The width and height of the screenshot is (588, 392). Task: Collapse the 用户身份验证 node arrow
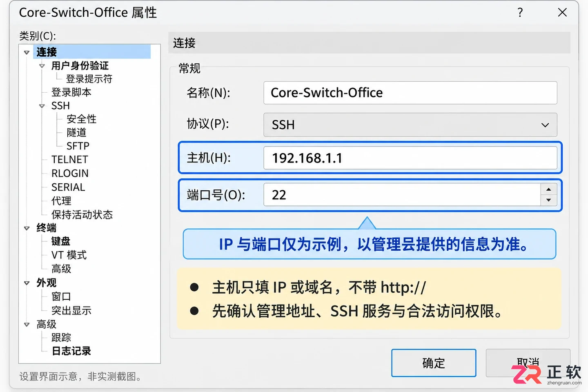(x=42, y=66)
